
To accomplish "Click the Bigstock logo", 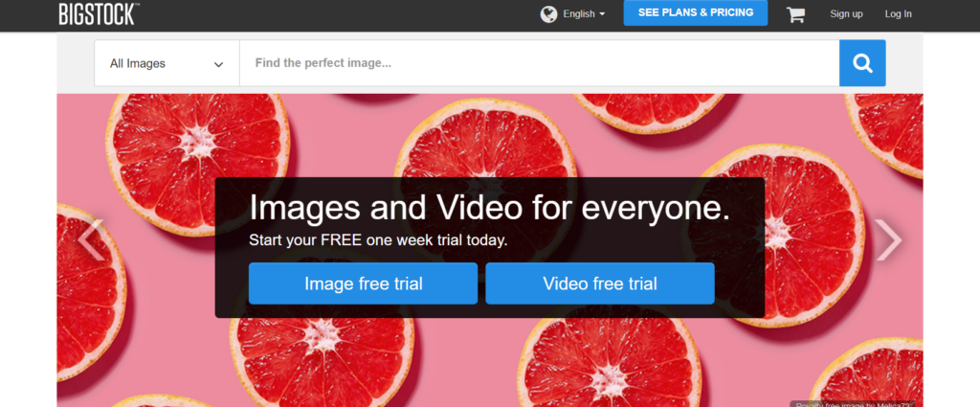I will (x=99, y=13).
